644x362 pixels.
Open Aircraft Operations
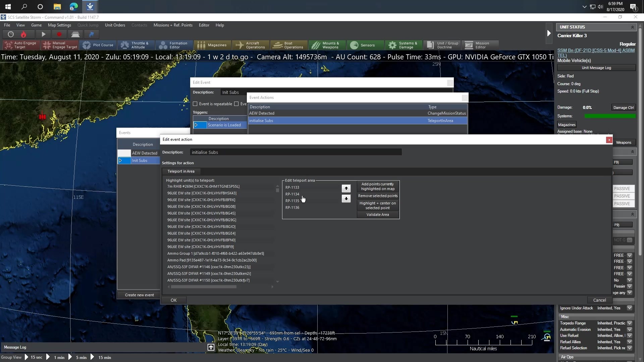[x=251, y=45]
